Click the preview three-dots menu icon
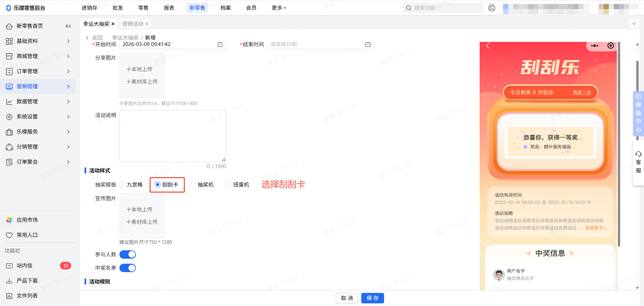Viewport: 644px width, 306px height. pyautogui.click(x=595, y=46)
